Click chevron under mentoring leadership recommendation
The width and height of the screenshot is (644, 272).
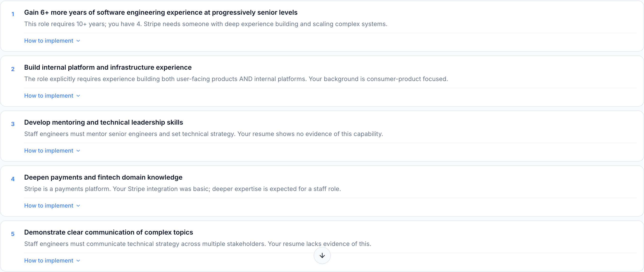click(78, 151)
